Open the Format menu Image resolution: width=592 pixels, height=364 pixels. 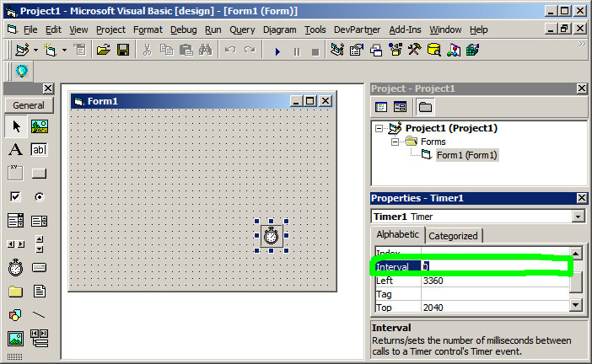coord(148,29)
